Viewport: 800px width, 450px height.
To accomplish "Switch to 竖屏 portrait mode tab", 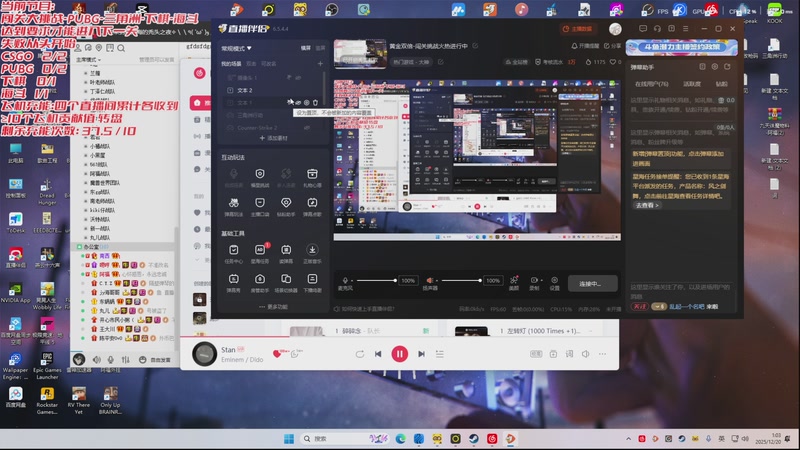I will [320, 48].
